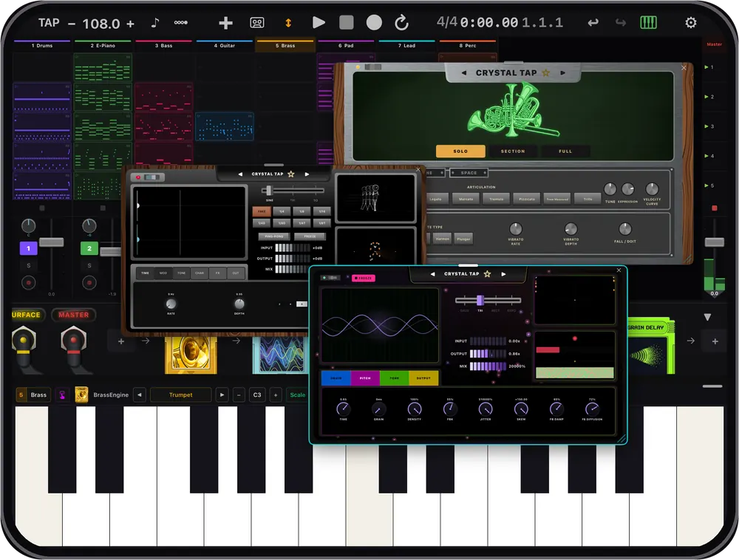Viewport: 739px width, 560px height.
Task: Go to previous preset in grey delay plugin
Action: [240, 174]
